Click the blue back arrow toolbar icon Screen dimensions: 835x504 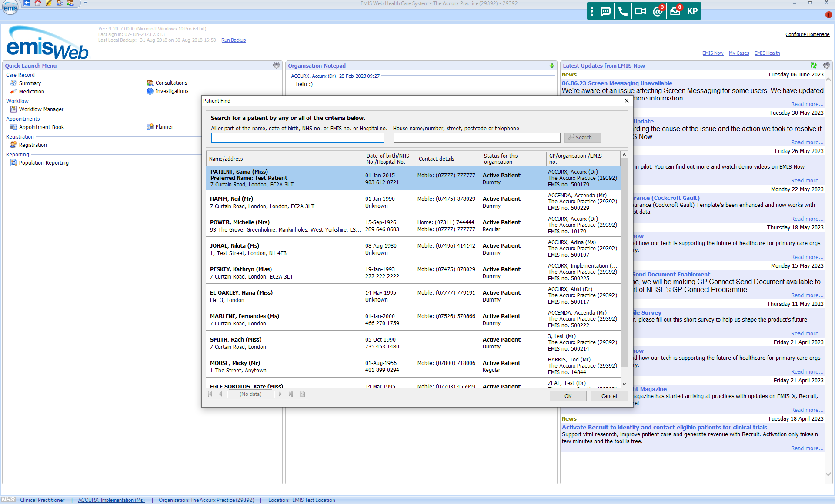click(x=27, y=3)
